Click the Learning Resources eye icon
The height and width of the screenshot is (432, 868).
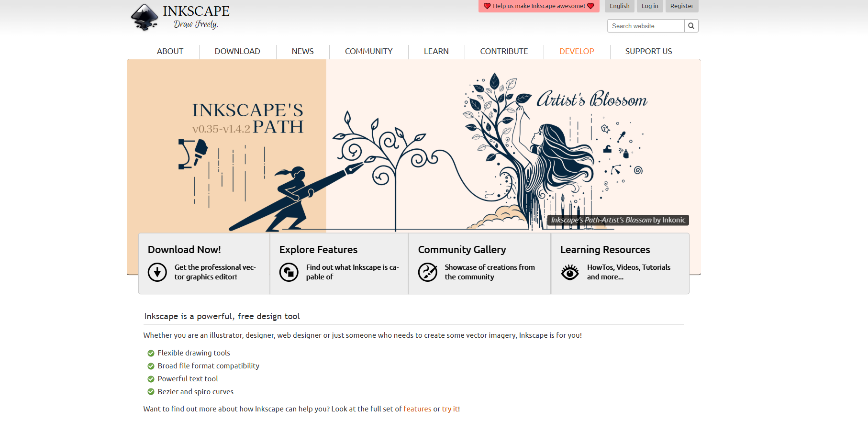pos(569,272)
